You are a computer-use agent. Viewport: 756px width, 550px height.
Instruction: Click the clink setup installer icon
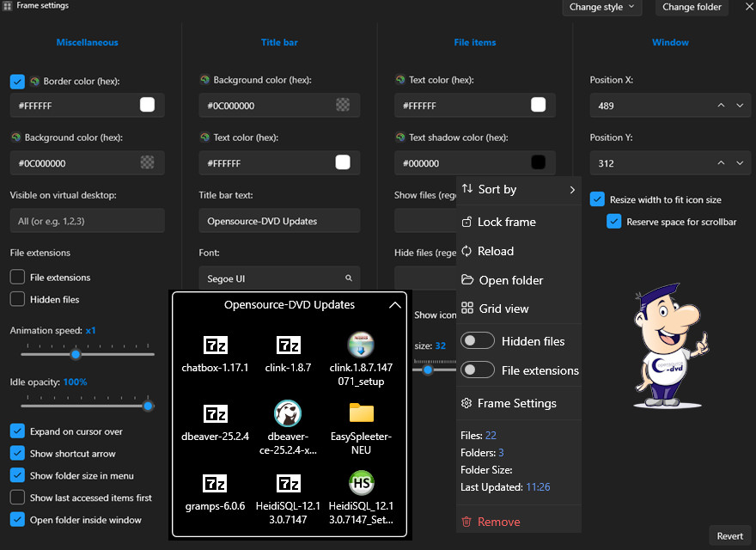click(361, 345)
